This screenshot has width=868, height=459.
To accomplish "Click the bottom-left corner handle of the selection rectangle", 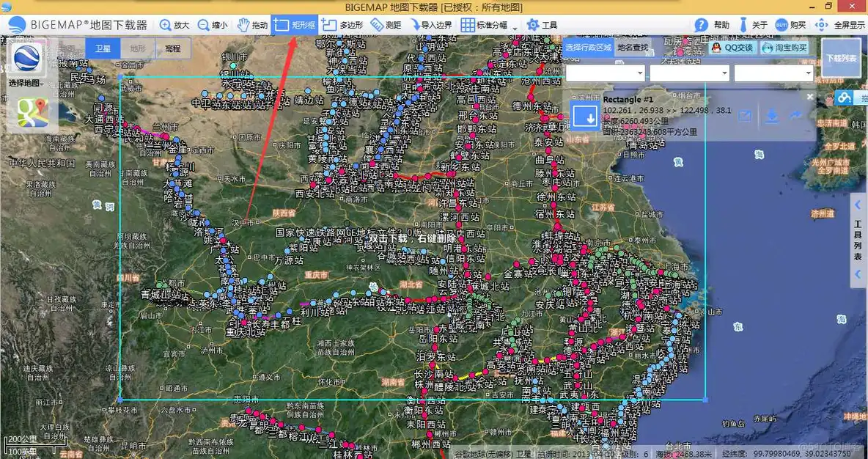I will [x=120, y=399].
